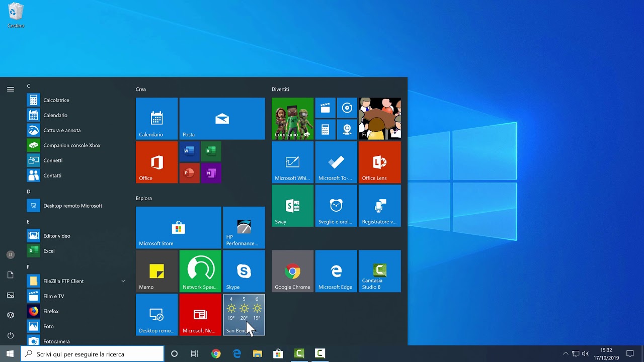This screenshot has height=362, width=644.
Task: Click the Power icon in Start sidebar
Action: click(11, 335)
